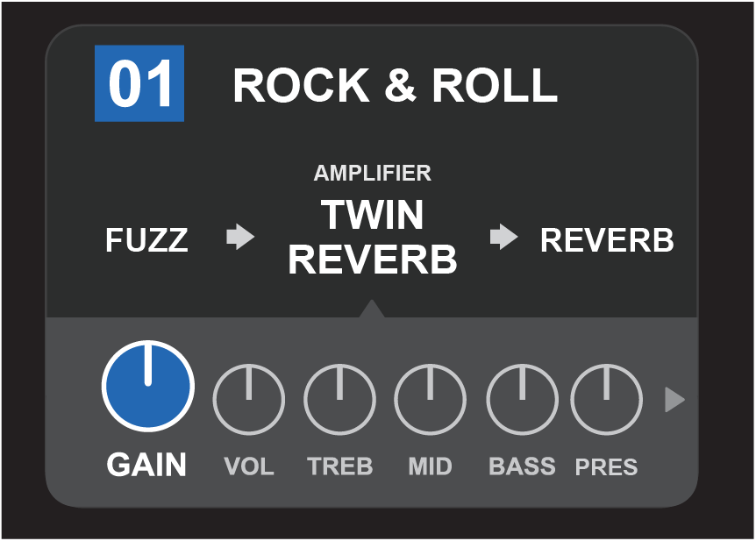Viewport: 756px width, 541px height.
Task: Select the BASS knob
Action: [x=522, y=400]
